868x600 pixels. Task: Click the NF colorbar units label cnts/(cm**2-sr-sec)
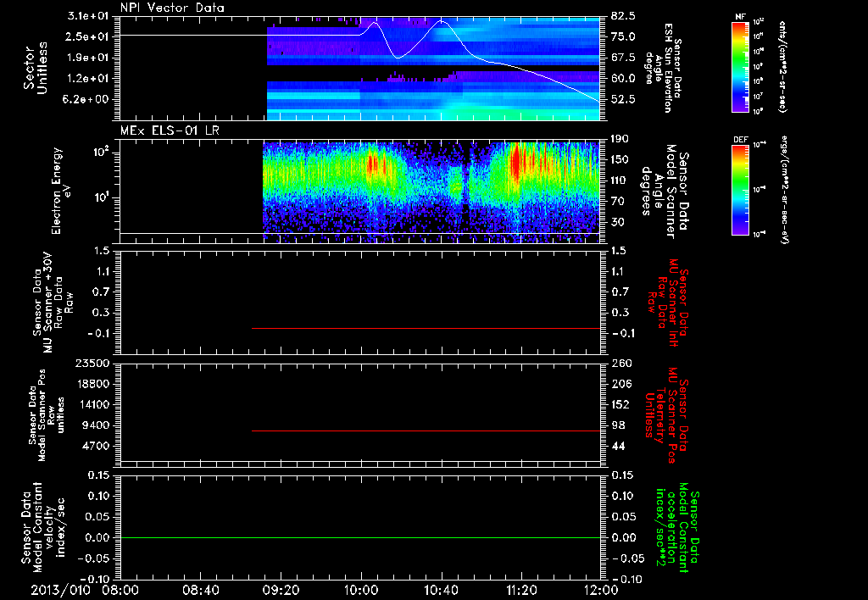click(782, 67)
